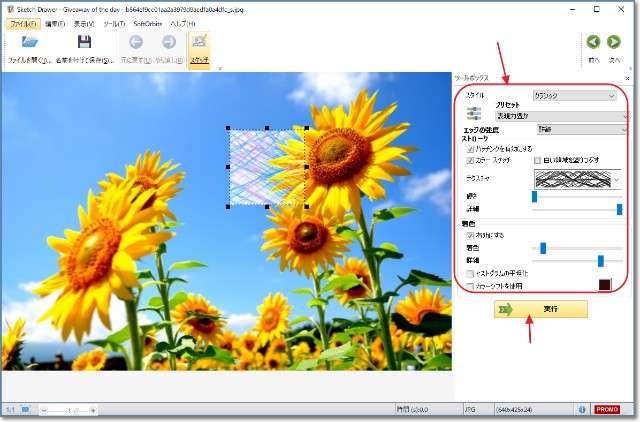The image size is (640, 422).
Task: Open the File menu
Action: (22, 23)
